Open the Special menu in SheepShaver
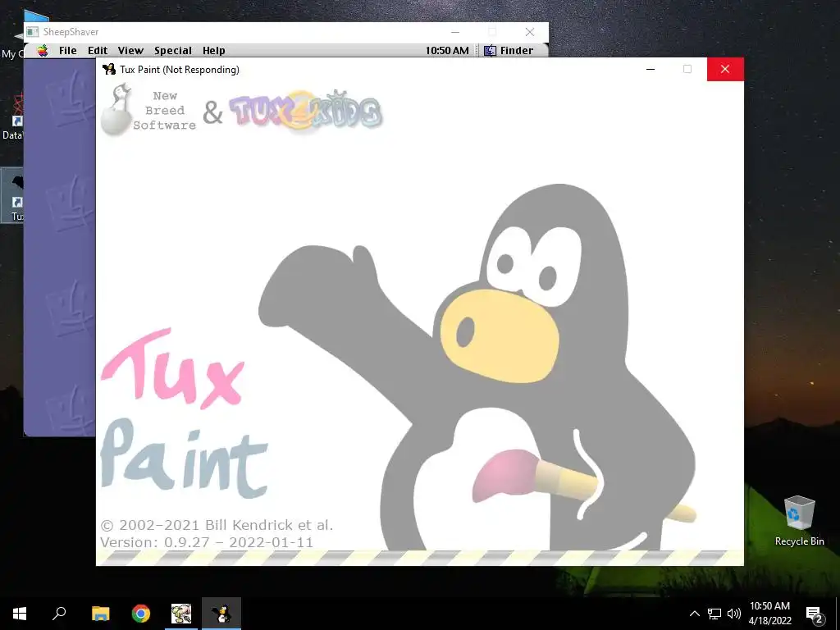 point(173,50)
